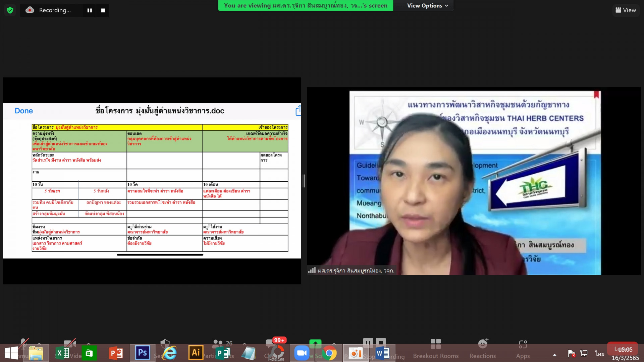Open File Explorer from taskbar
This screenshot has width=644, height=362.
36,353
